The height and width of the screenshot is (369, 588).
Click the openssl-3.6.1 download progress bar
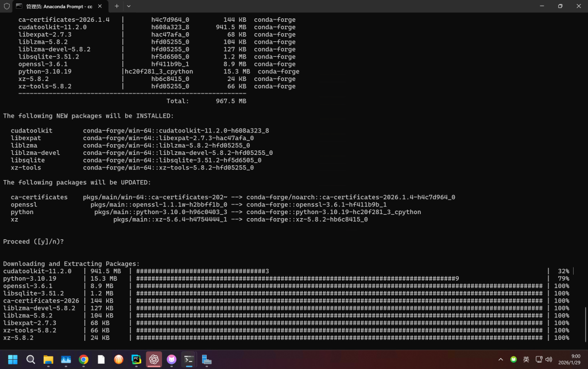pos(339,286)
